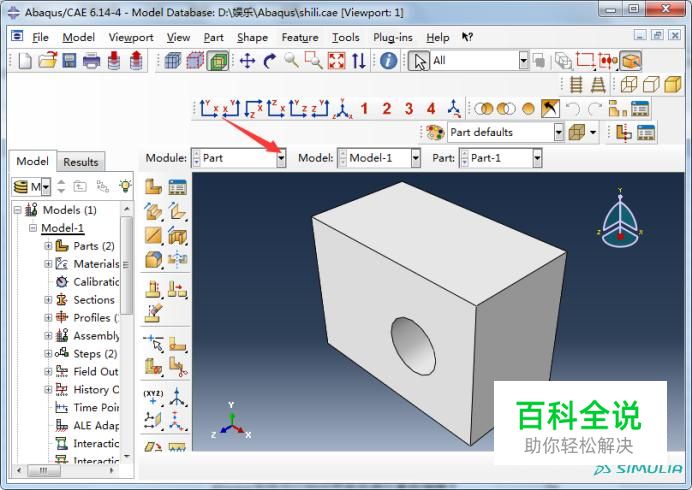Image resolution: width=692 pixels, height=490 pixels.
Task: Select the Rotate View tool
Action: (x=269, y=60)
